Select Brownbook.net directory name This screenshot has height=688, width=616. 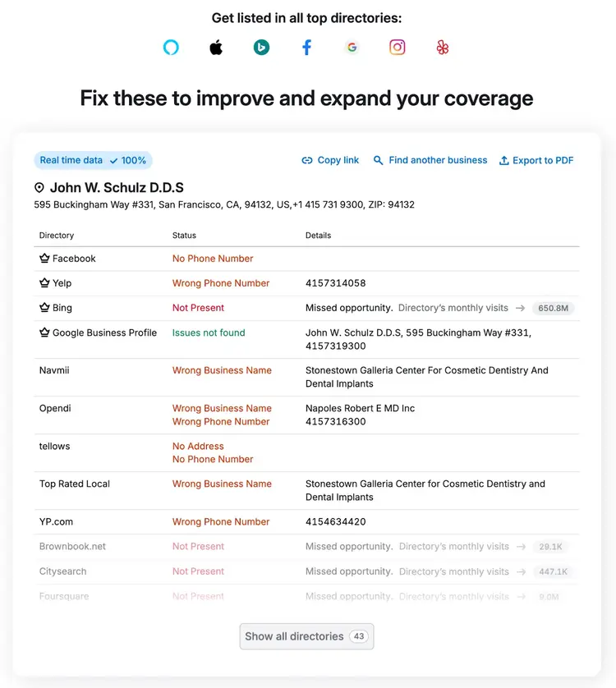coord(72,546)
